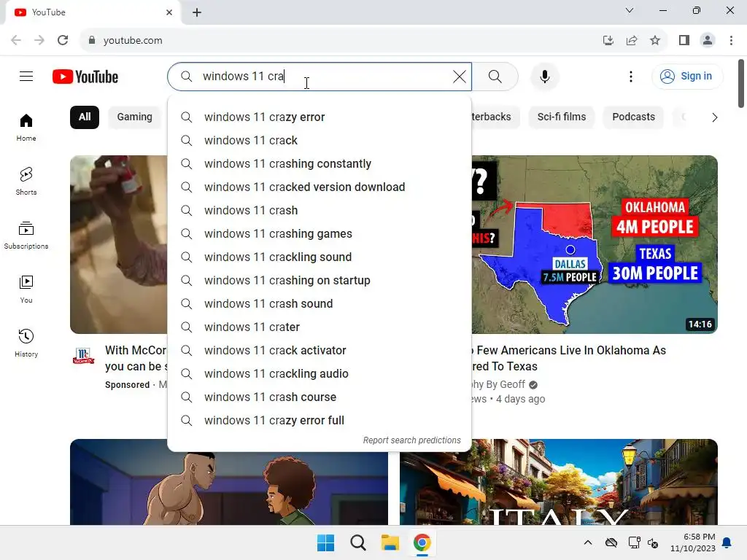Select the All category chip

pos(85,117)
